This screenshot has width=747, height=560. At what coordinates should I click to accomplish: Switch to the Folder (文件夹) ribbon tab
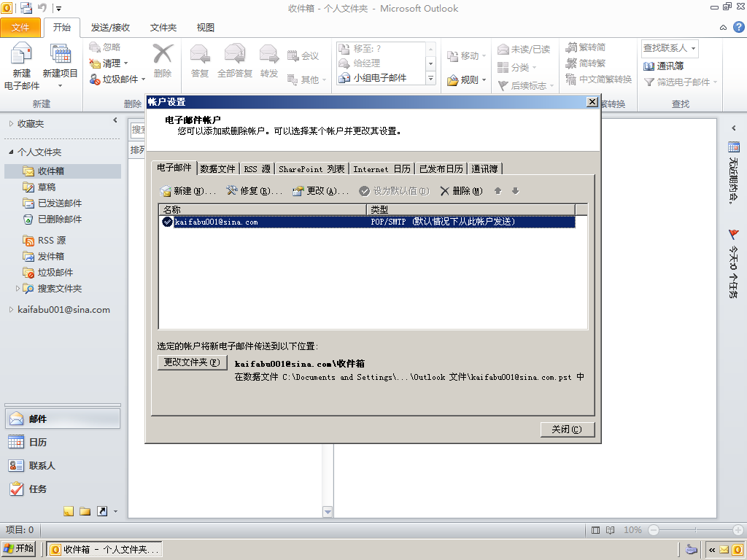tap(163, 28)
